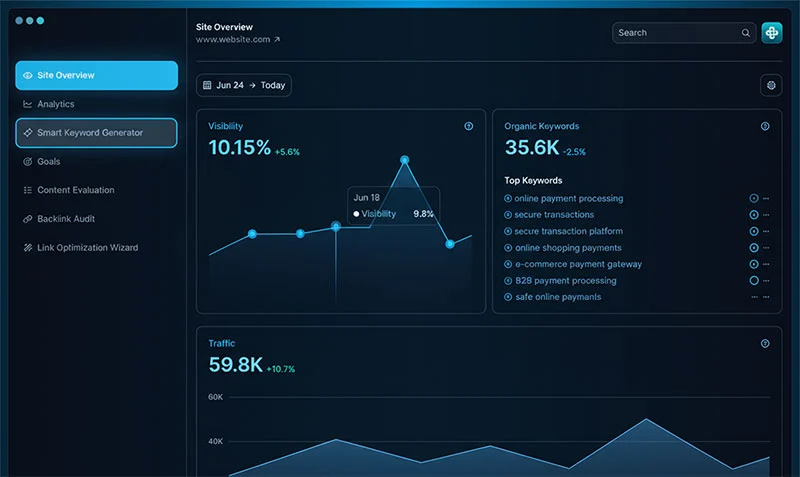Click the Organic Keywords info icon

point(765,127)
